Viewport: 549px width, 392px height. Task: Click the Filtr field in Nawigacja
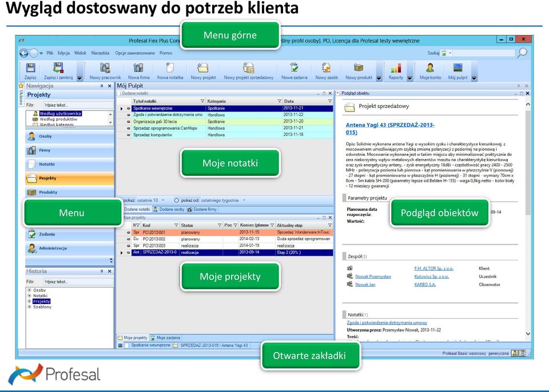click(78, 105)
